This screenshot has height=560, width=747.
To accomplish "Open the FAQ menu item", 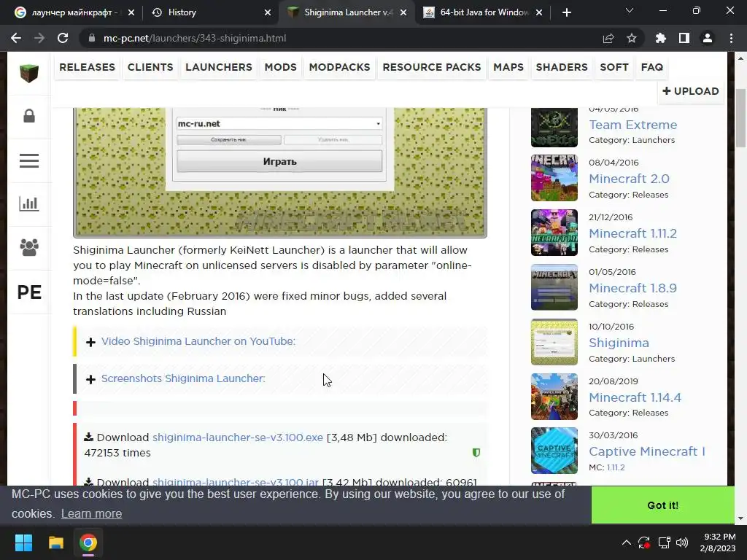I will click(x=652, y=67).
